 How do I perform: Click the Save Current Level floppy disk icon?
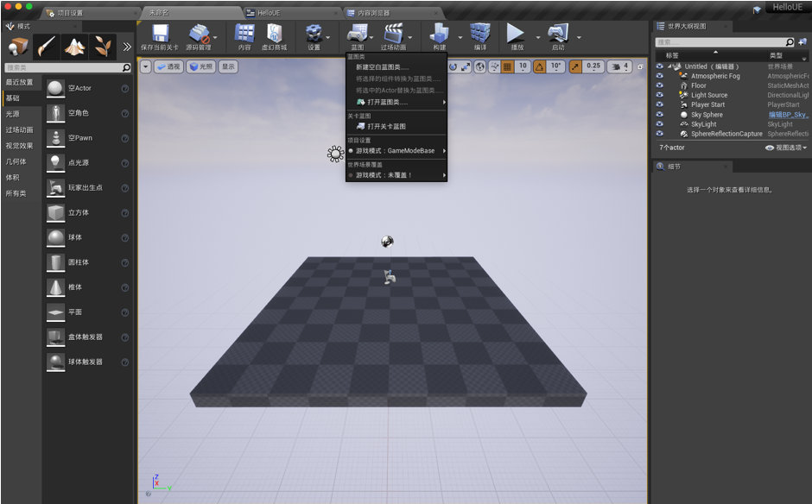[x=160, y=33]
